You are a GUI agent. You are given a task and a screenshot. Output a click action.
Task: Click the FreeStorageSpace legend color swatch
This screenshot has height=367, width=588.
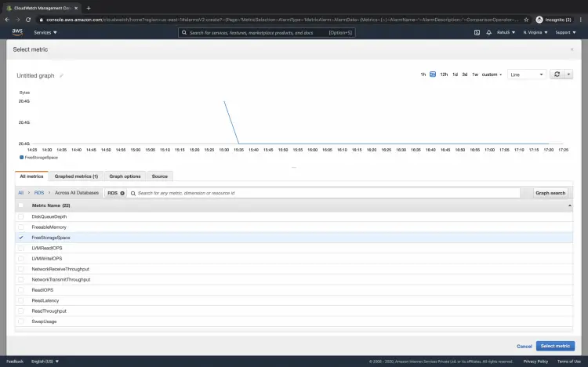(21, 158)
